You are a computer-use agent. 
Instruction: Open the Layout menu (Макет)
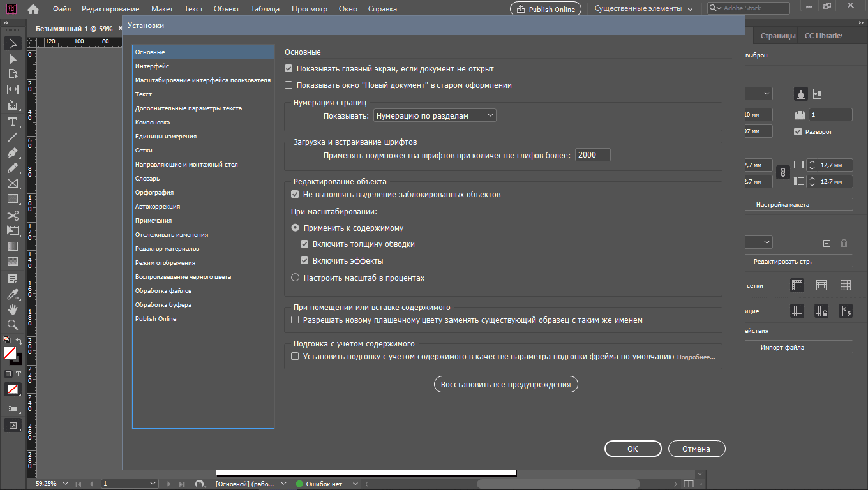click(162, 9)
